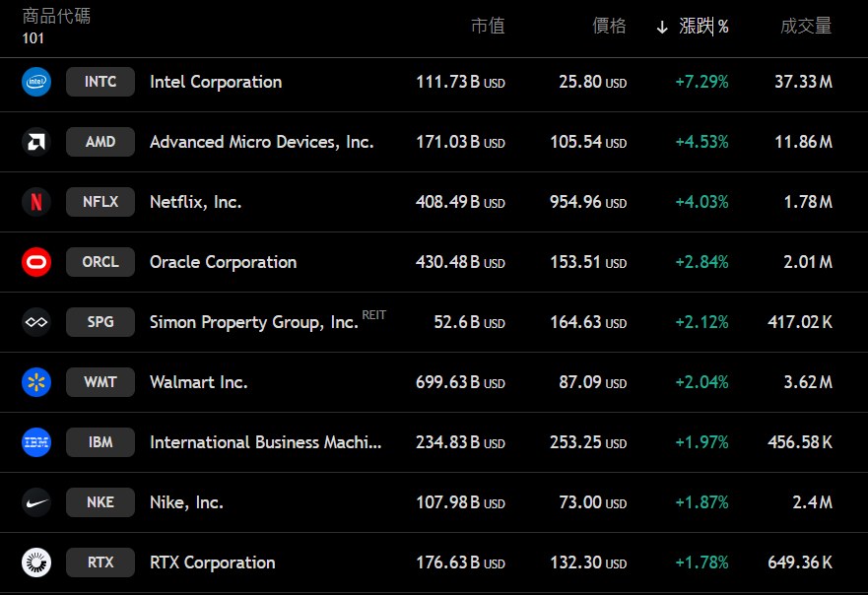This screenshot has width=868, height=595.
Task: Sort the list by 成交量 column
Action: click(806, 27)
